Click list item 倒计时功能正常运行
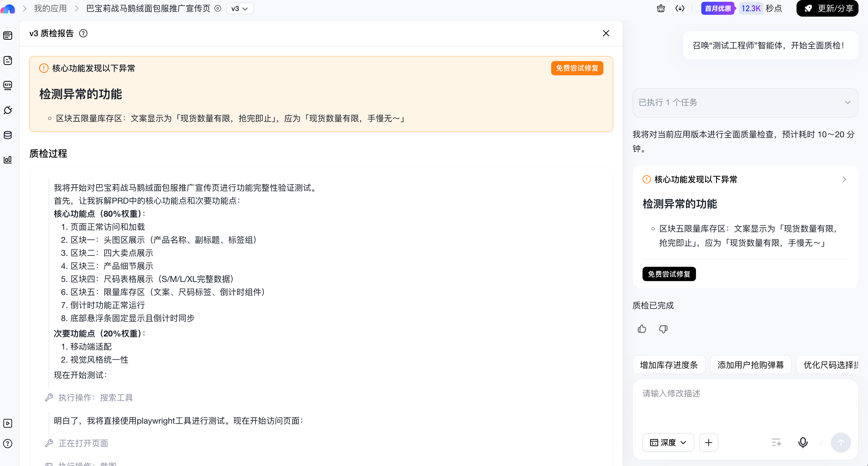The height and width of the screenshot is (466, 868). [x=107, y=305]
